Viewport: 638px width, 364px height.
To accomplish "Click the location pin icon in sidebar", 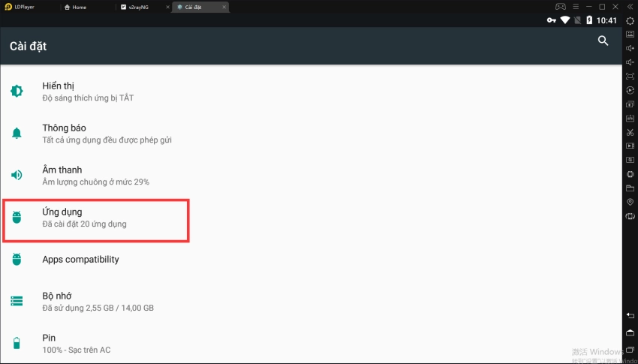I will point(630,203).
